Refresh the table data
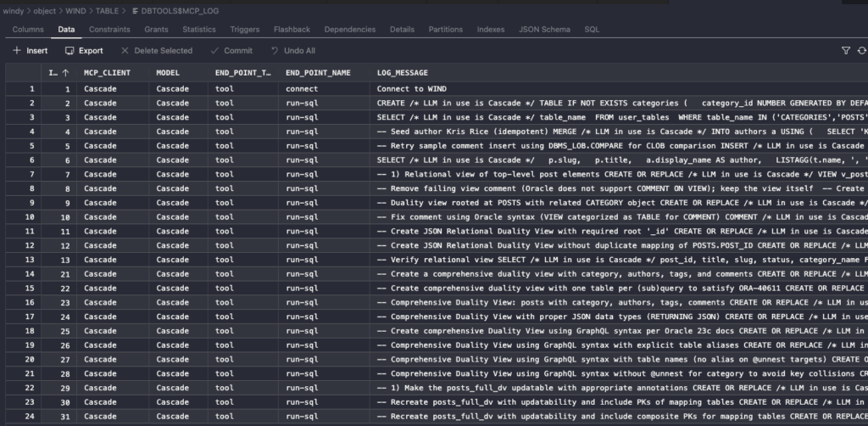868x426 pixels. (863, 51)
